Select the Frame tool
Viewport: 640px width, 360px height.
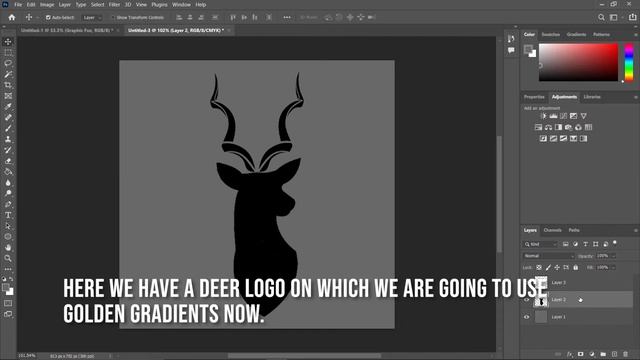[8, 96]
